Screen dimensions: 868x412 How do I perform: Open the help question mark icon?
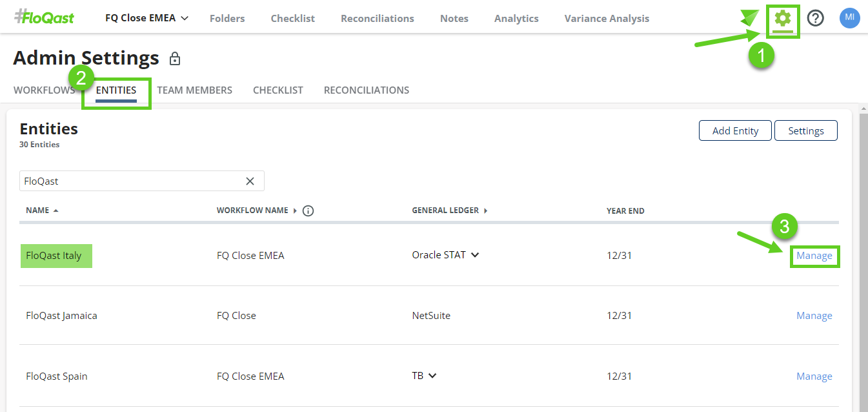coord(816,18)
